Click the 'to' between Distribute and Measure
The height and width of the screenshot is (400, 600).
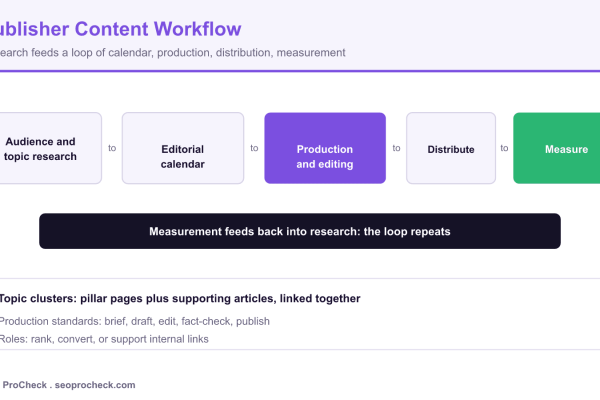504,148
